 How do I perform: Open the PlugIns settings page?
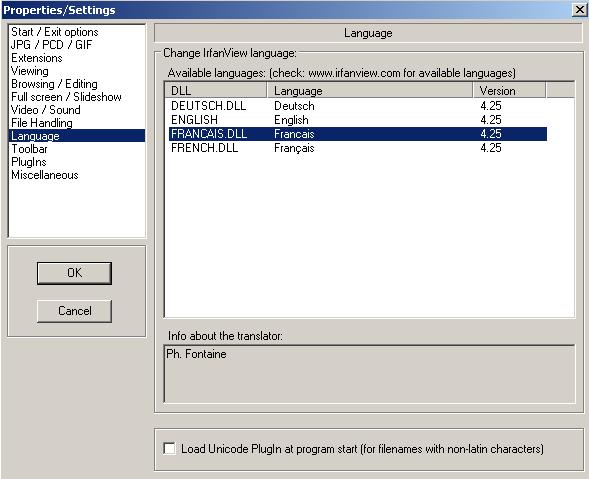coord(29,162)
